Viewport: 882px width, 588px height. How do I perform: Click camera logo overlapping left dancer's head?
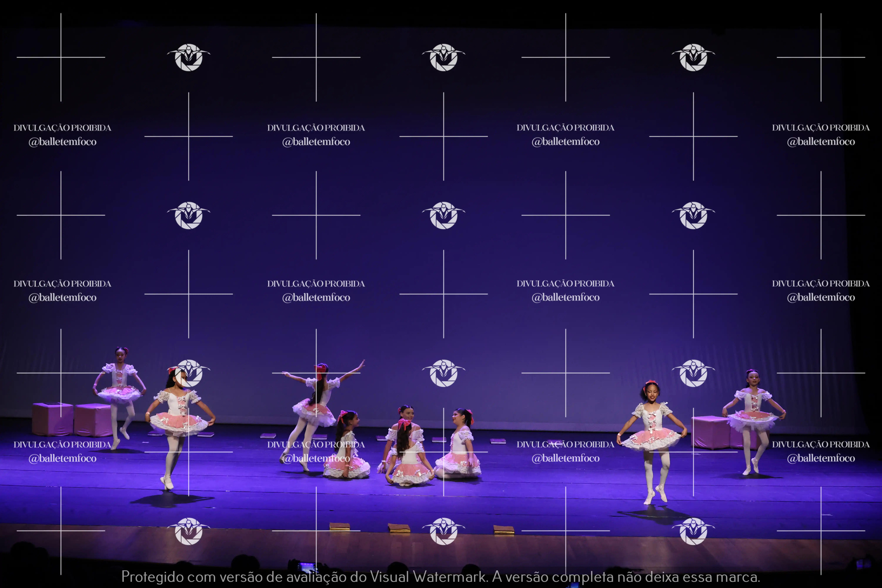[x=189, y=373]
